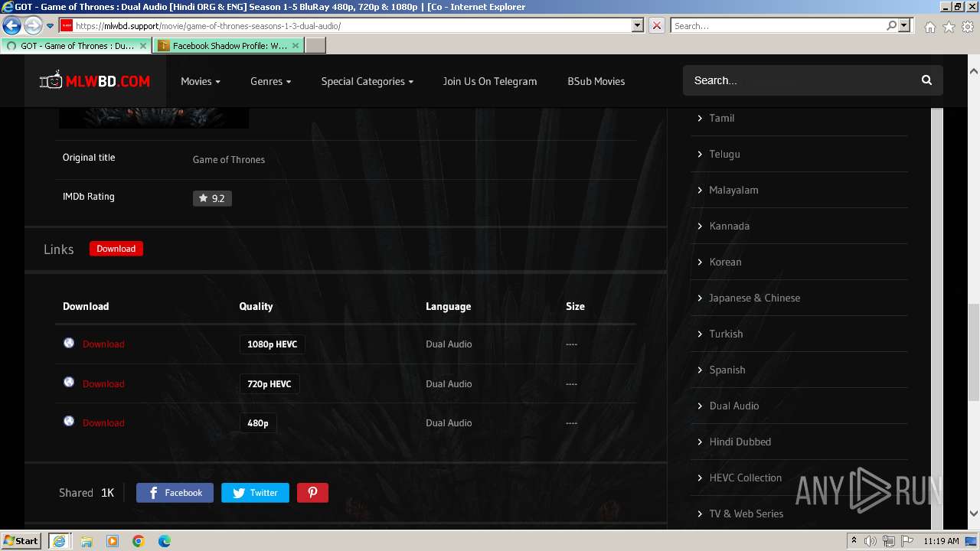The width and height of the screenshot is (980, 551).
Task: Click the volume speaker tray icon
Action: click(871, 541)
